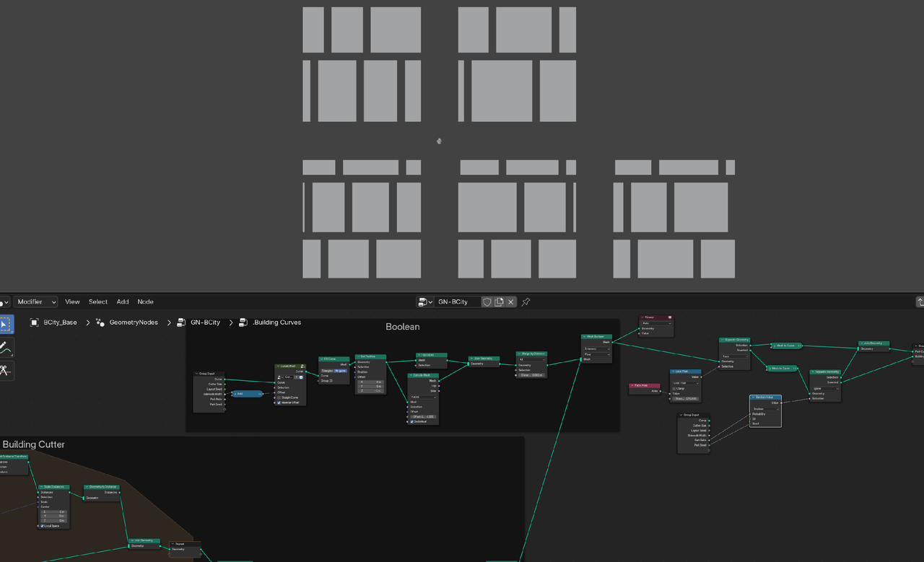Toggle Individual checkbox on Extrude Mesh node
This screenshot has width=924, height=562.
pyautogui.click(x=411, y=422)
